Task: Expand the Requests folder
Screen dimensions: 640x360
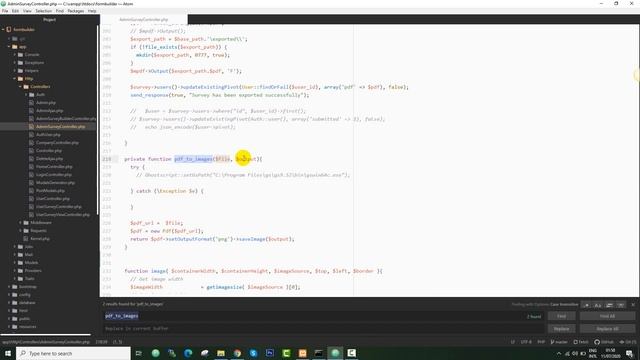Action: click(x=20, y=231)
